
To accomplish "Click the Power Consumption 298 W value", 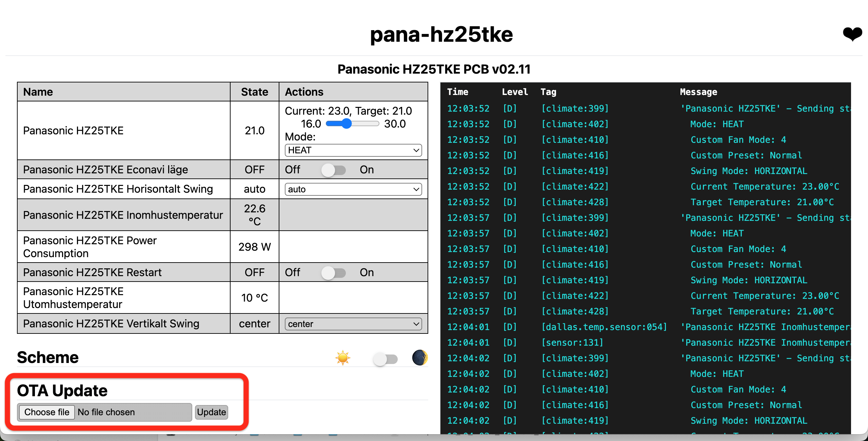I will point(254,247).
